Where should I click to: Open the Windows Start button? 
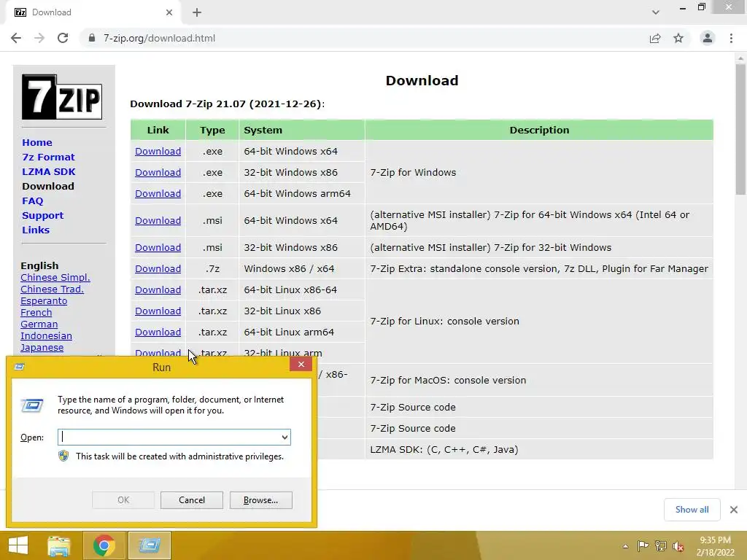click(x=18, y=545)
